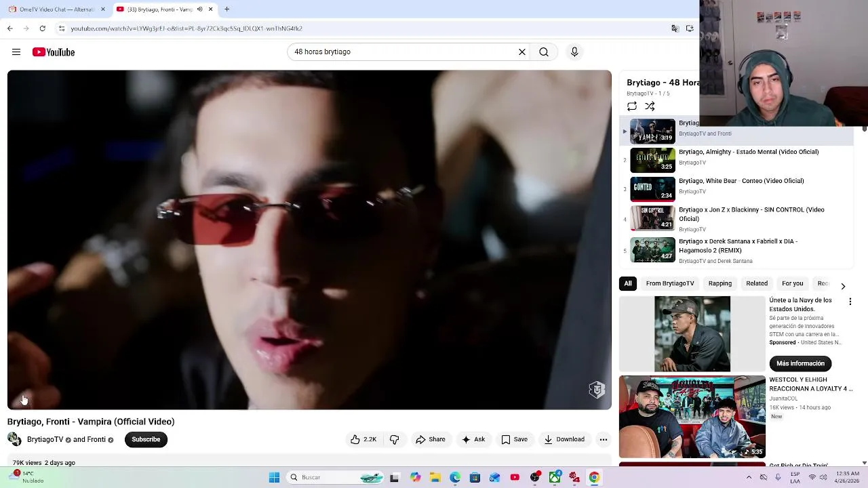Close the OmeTV browser tab
868x488 pixels.
(x=103, y=9)
